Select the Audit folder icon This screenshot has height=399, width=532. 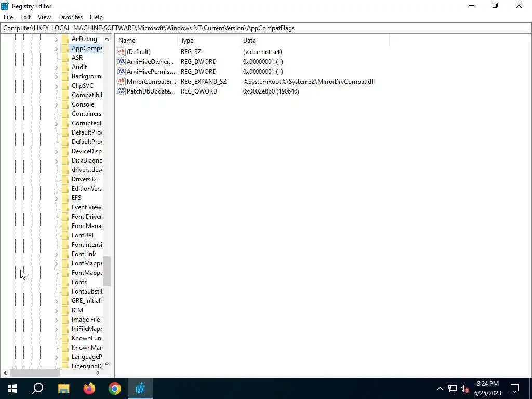pos(65,67)
